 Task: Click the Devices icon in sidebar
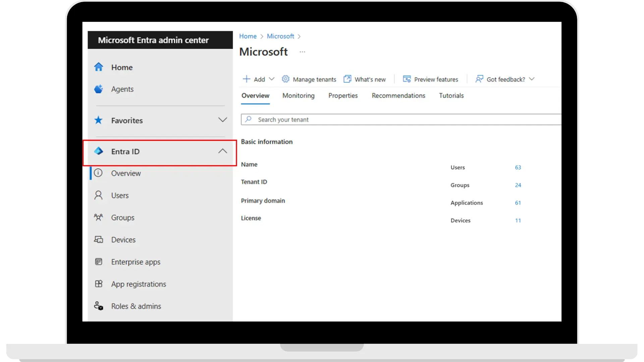pos(99,240)
